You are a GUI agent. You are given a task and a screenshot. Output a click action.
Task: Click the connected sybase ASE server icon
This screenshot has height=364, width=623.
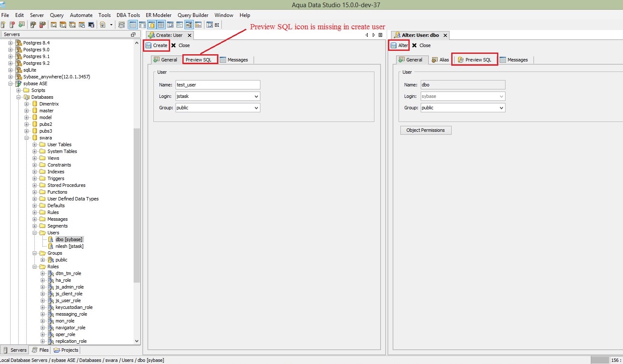19,83
